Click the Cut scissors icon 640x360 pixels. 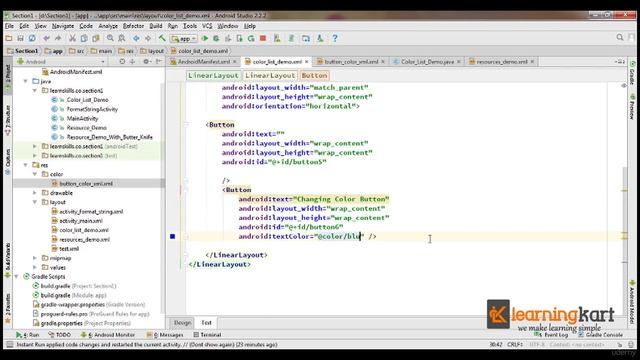point(72,38)
